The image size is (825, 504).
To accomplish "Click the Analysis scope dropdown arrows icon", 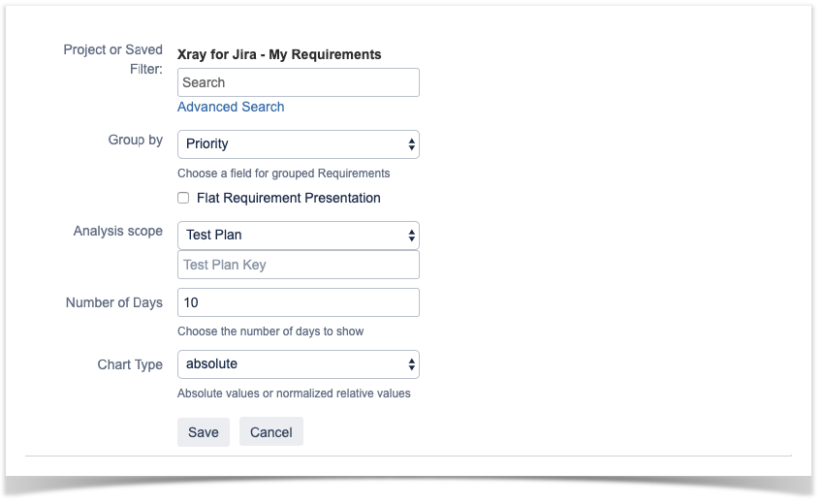I will (411, 236).
